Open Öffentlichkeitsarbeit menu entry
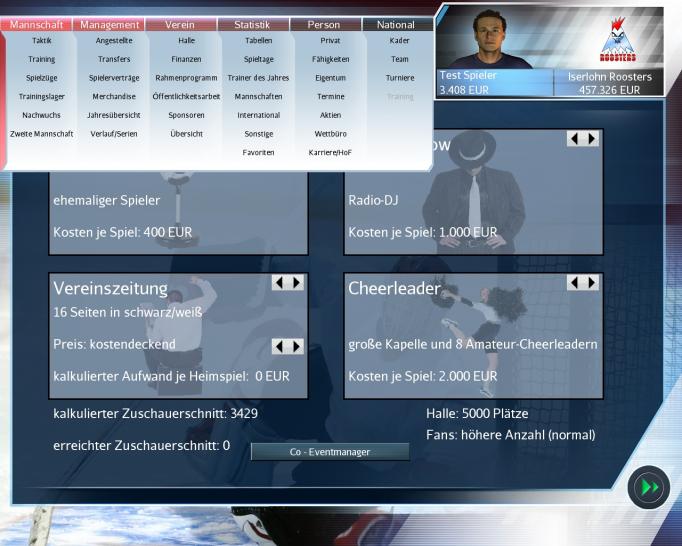This screenshot has width=682, height=546. 186,97
